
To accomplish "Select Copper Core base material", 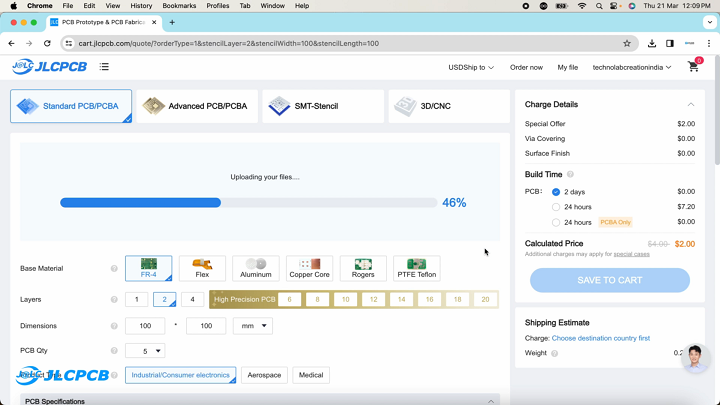I will pos(309,268).
